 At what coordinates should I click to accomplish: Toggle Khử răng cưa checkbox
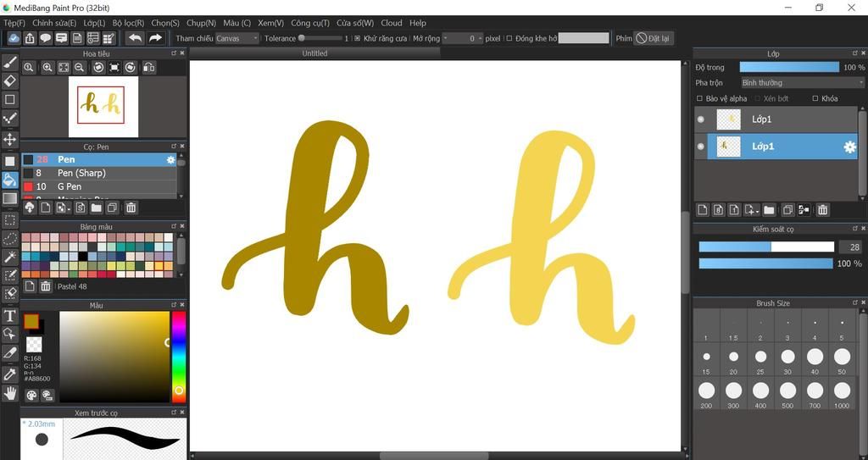tap(357, 38)
